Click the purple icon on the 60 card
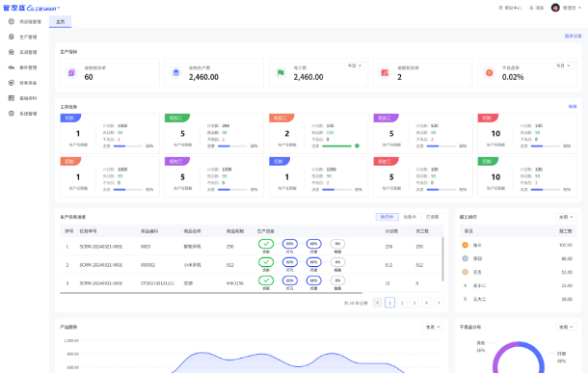Screen dimensions: 588x373 coord(71,72)
